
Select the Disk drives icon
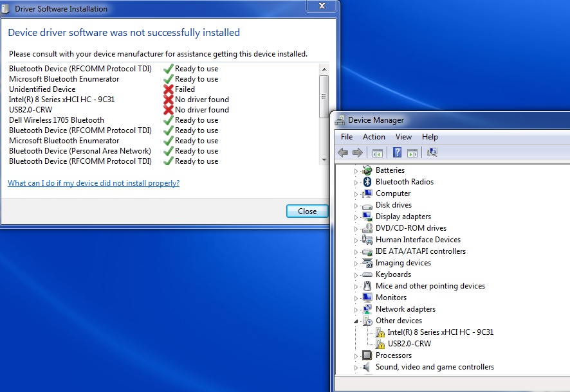(x=367, y=206)
